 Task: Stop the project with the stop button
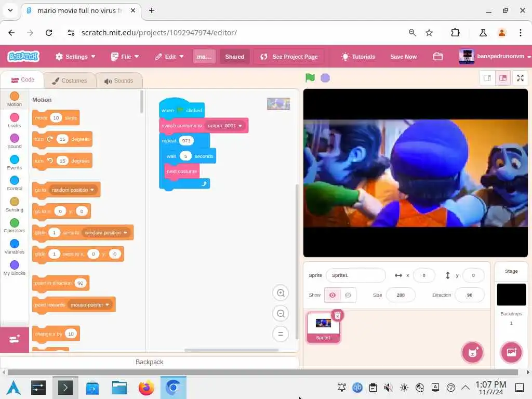[x=325, y=78]
